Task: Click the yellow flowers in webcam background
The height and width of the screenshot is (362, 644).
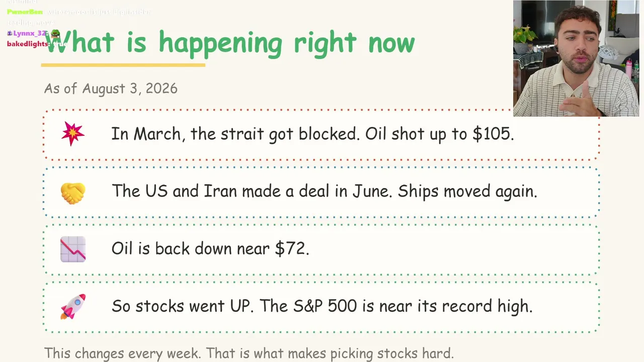Action: point(525,34)
